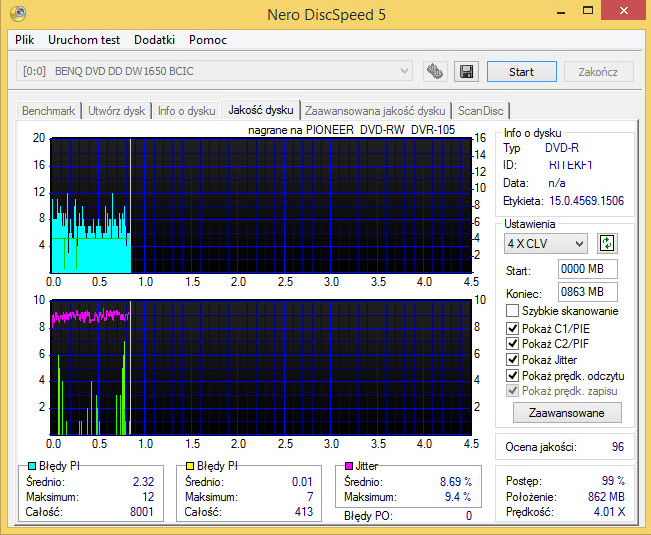Open the Pomoc menu
This screenshot has width=651, height=535.
point(208,40)
